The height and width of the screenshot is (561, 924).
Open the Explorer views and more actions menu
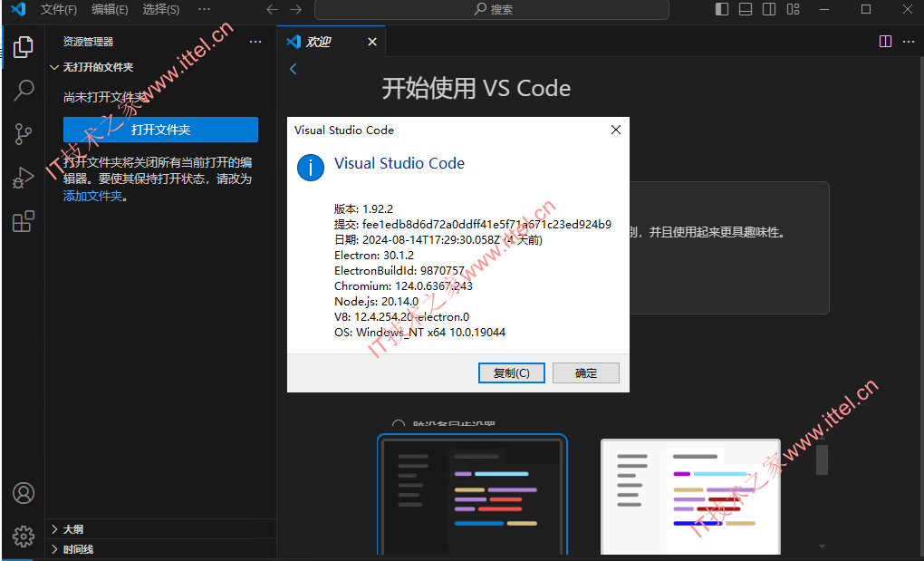coord(255,42)
